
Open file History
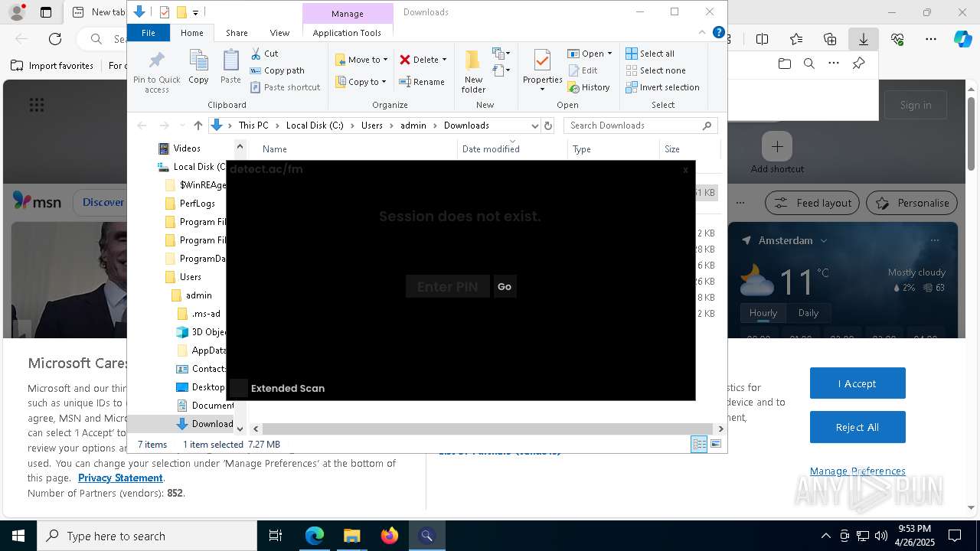(589, 87)
